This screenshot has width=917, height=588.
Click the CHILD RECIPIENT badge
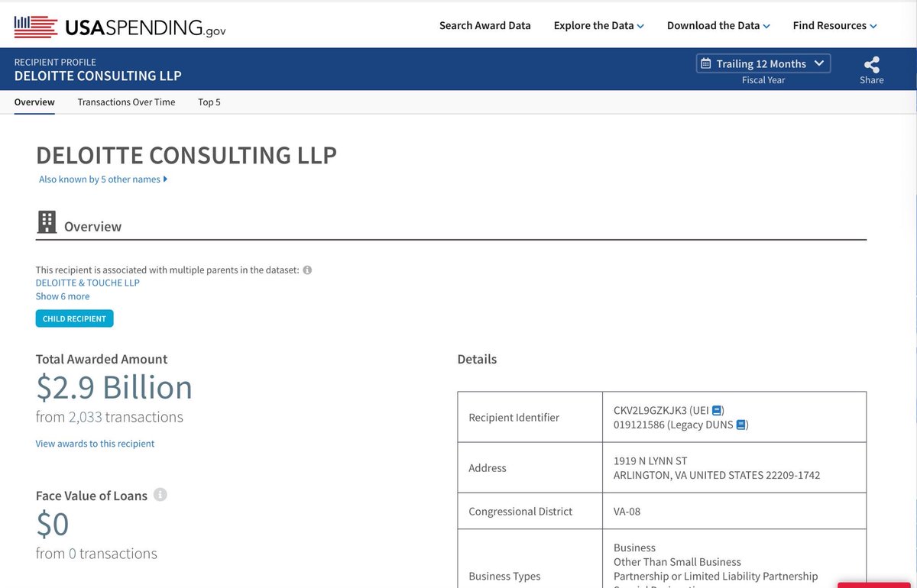pos(74,318)
